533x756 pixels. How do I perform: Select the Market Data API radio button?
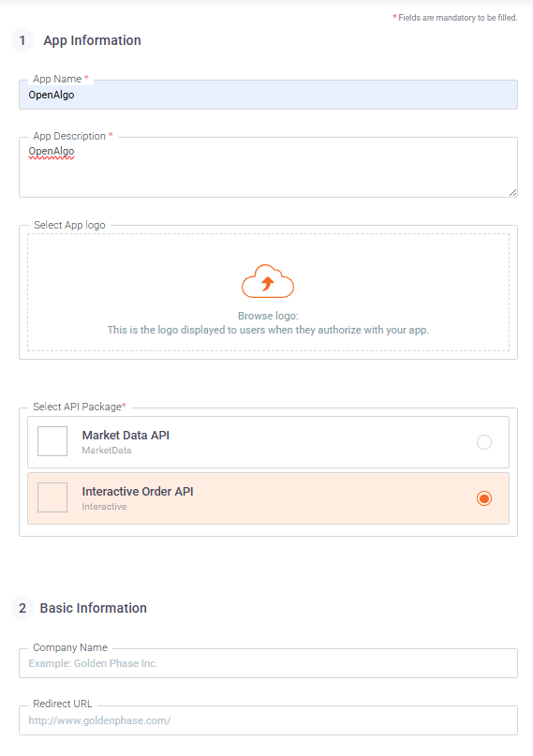click(x=484, y=442)
